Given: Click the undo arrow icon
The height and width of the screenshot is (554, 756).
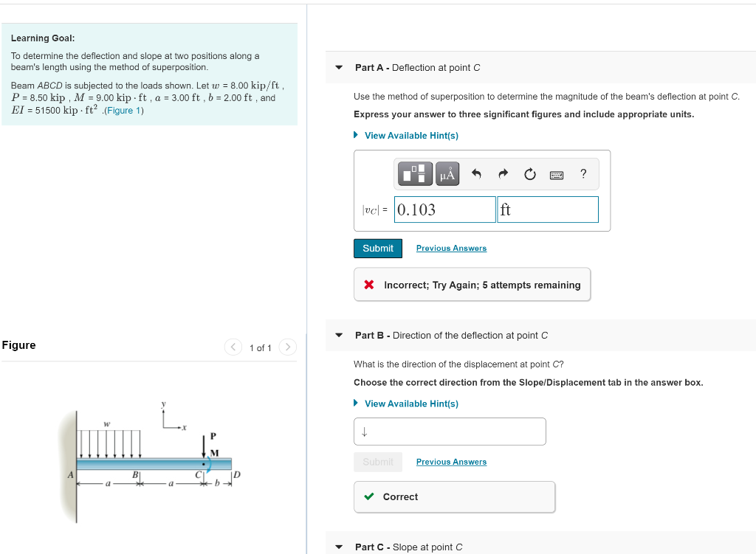Looking at the screenshot, I should click(x=475, y=173).
